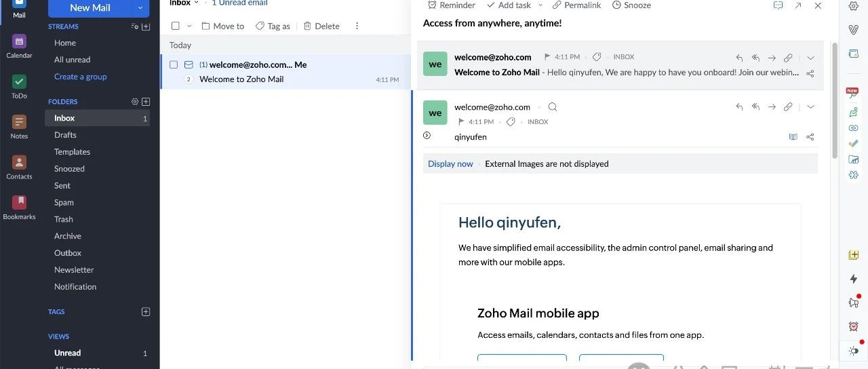Search emails from welcome@zoho.com magnifier icon

click(553, 107)
